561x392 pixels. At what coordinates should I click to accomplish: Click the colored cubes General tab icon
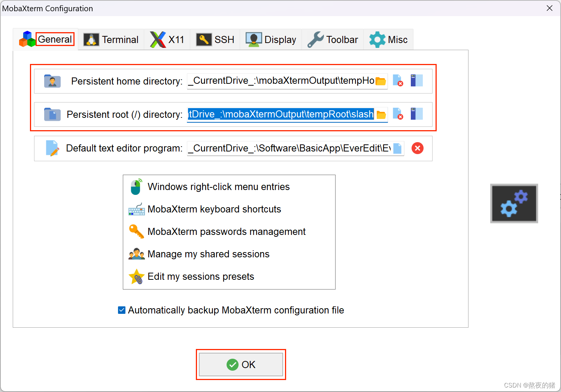(27, 39)
